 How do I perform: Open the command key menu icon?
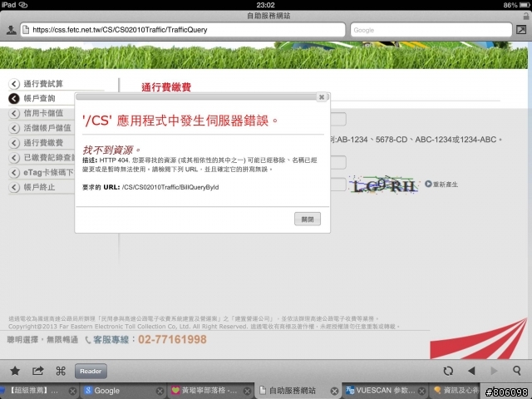(61, 371)
